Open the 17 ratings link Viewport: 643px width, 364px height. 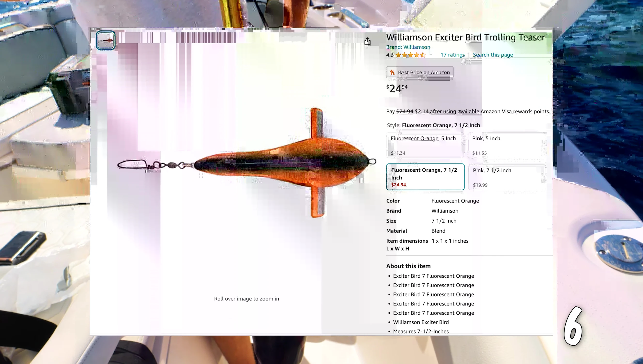coord(452,55)
